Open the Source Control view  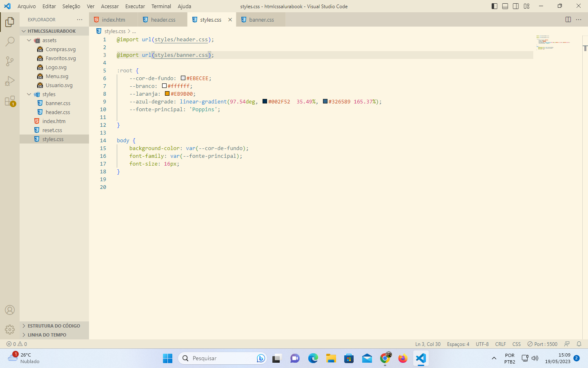[x=10, y=61]
